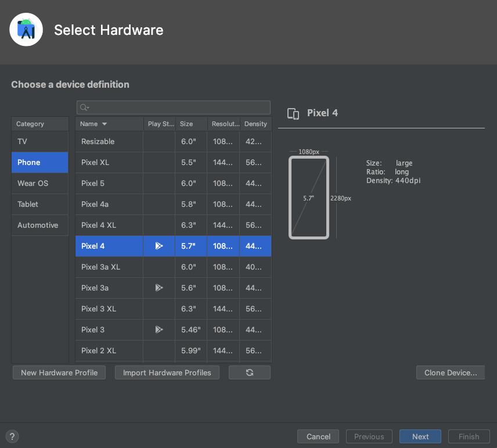Open the help question mark icon
Viewport: 497px width, 448px height.
(x=12, y=436)
